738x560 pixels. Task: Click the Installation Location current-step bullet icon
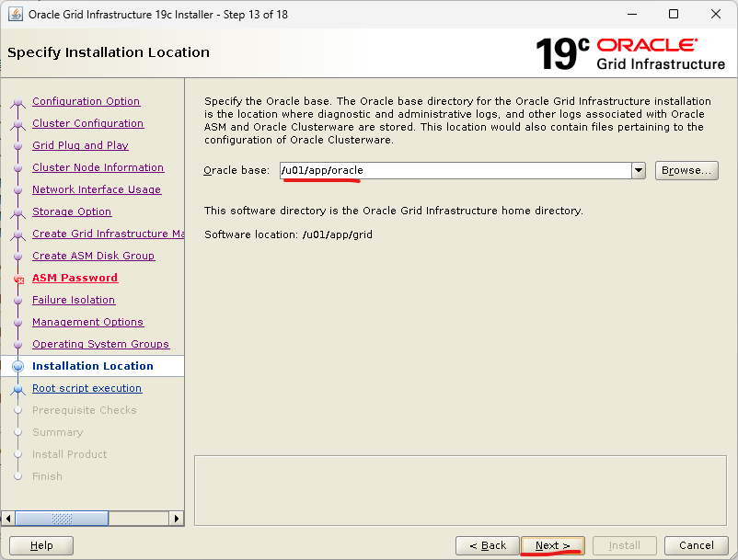(17, 366)
